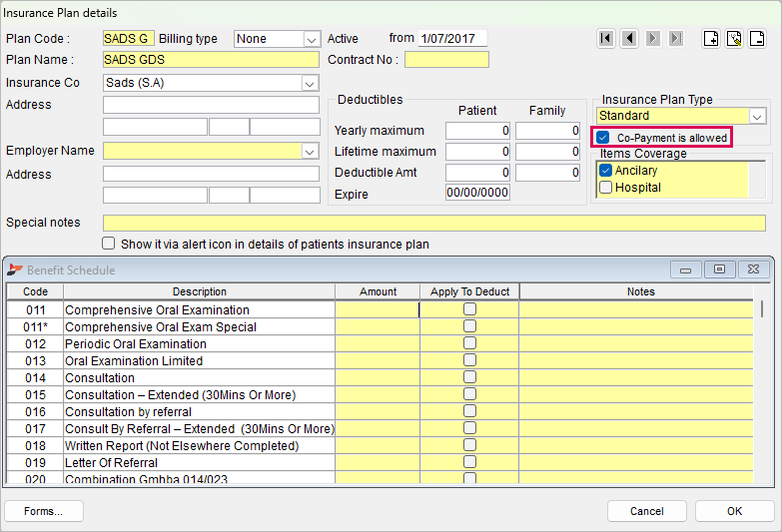Click the Amount cell for Consultation 014

point(378,377)
